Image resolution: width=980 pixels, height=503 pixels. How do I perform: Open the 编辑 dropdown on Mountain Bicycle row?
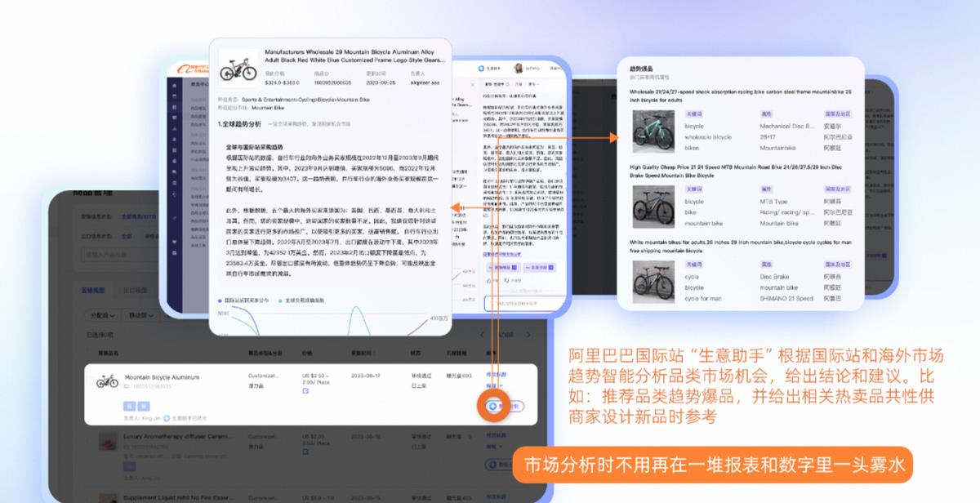(495, 385)
